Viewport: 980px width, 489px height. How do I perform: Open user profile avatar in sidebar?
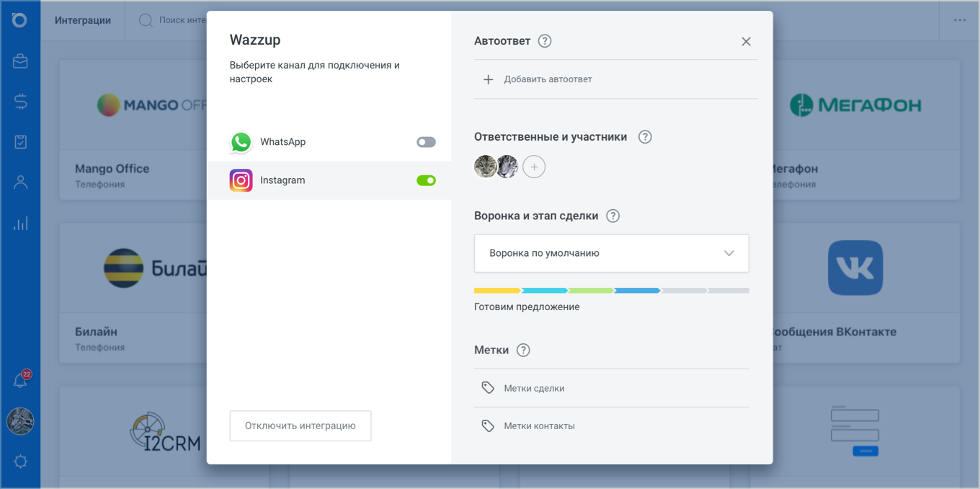(x=20, y=421)
